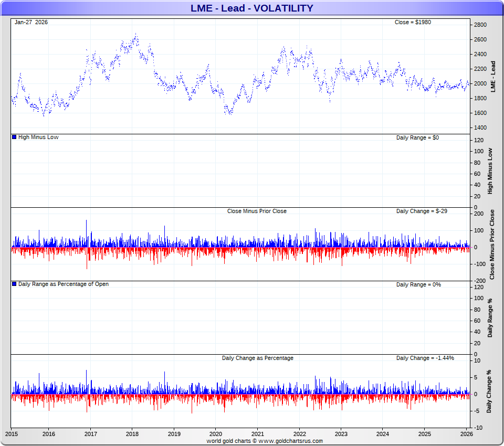
Task: Click the blue Daily Range as Percentage legend square
Action: coord(14,284)
